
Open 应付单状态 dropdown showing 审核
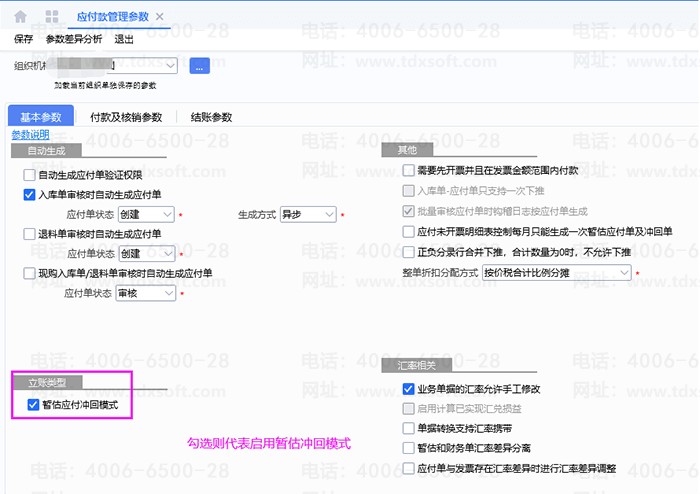tap(168, 293)
